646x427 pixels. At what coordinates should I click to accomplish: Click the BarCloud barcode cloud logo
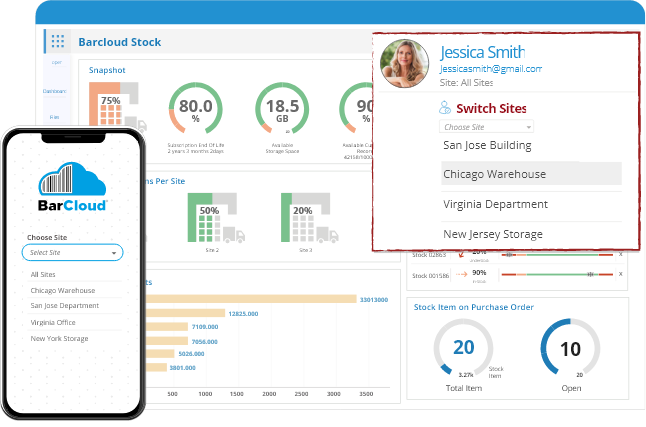click(73, 179)
